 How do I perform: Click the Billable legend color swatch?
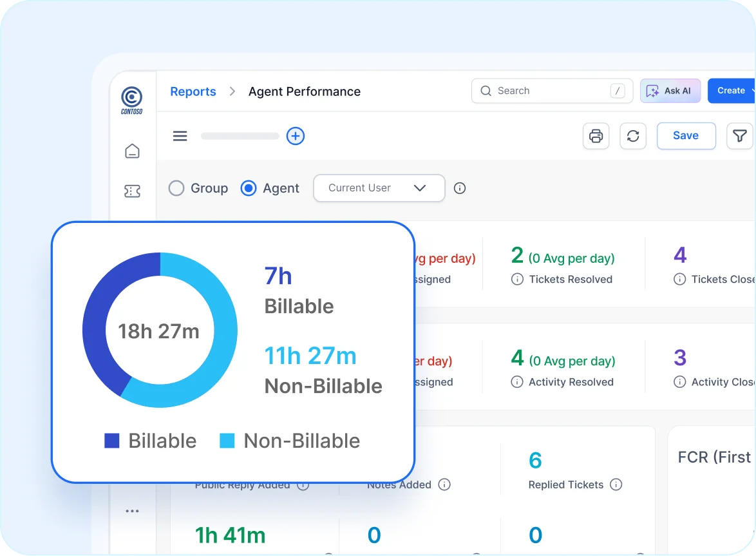tap(112, 441)
